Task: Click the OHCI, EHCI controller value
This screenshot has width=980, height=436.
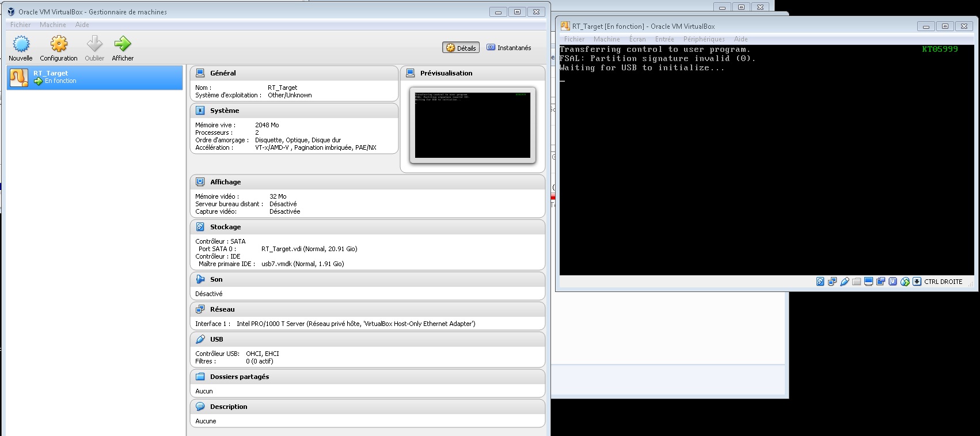Action: (263, 354)
